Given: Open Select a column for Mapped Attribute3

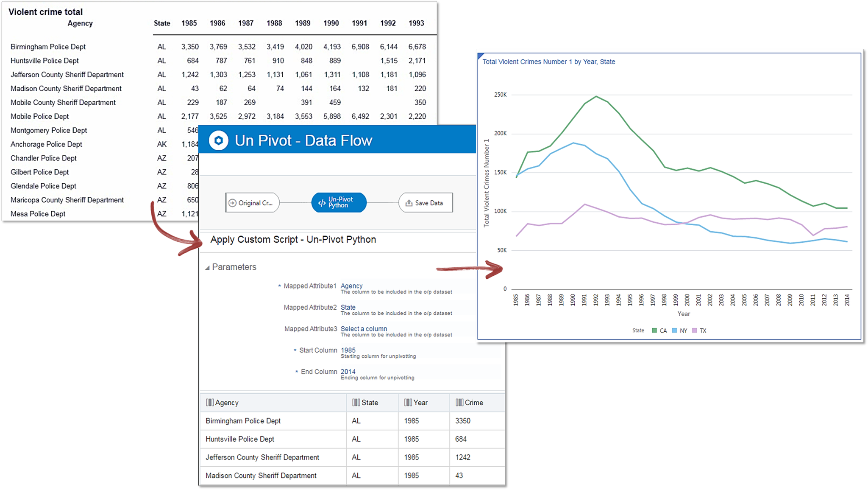Looking at the screenshot, I should [x=364, y=329].
